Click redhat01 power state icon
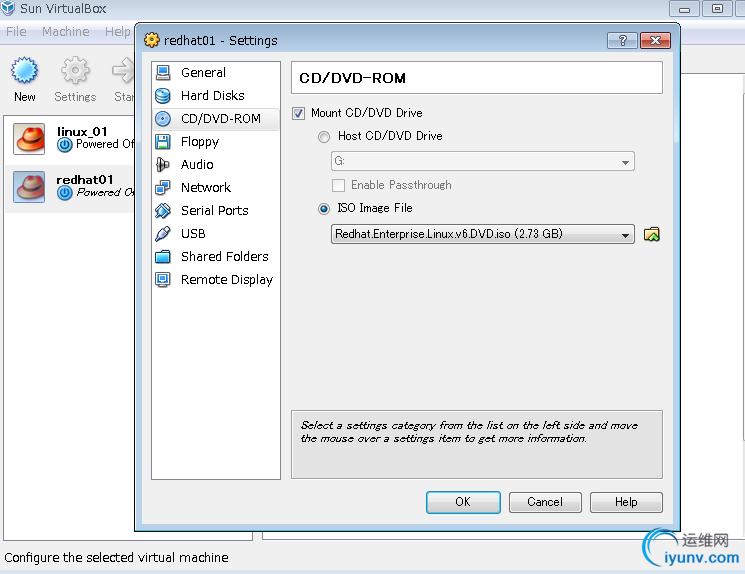The width and height of the screenshot is (745, 574). (65, 192)
